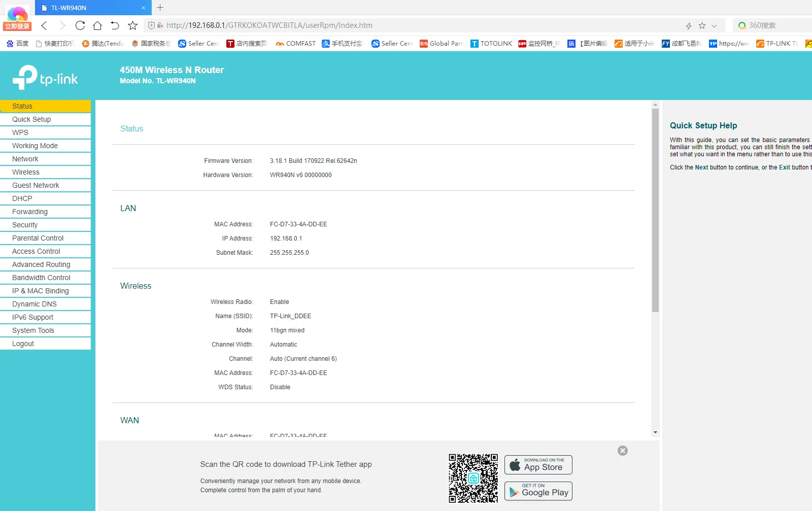The image size is (812, 511).
Task: Go to Working Mode settings
Action: (45, 146)
